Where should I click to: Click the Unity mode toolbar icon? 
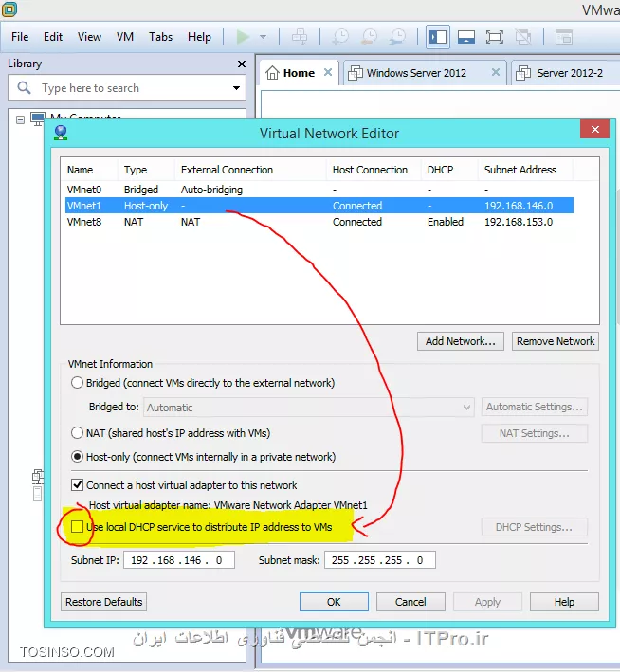pos(523,37)
